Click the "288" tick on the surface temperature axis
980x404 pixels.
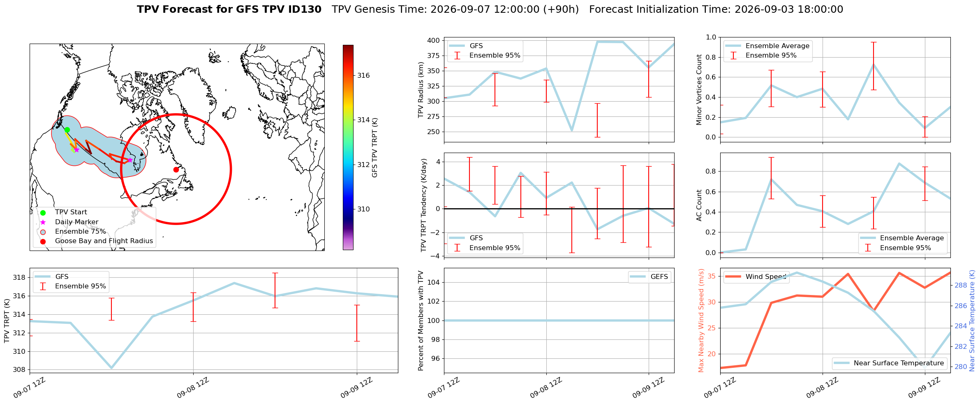point(961,286)
